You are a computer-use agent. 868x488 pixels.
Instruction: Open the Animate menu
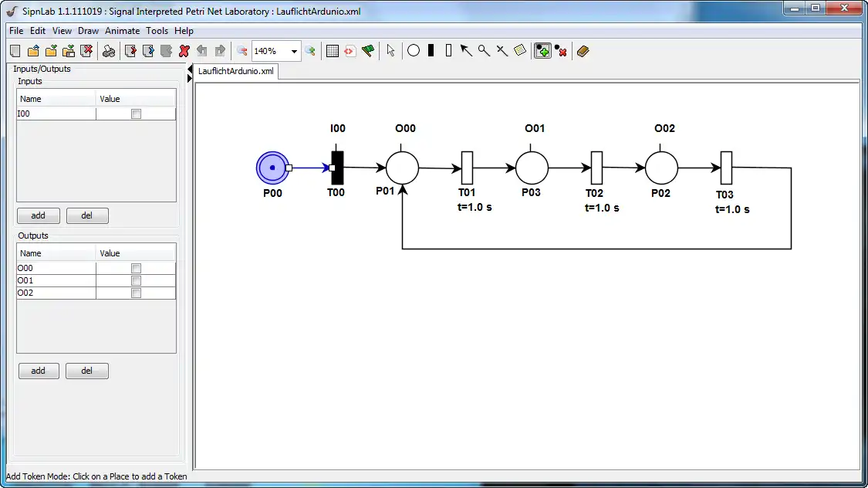pos(123,31)
